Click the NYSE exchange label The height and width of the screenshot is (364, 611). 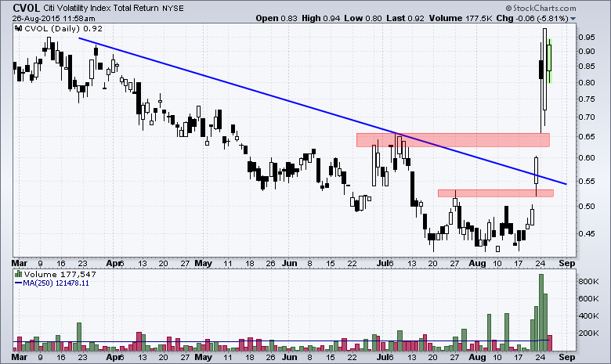coord(173,8)
